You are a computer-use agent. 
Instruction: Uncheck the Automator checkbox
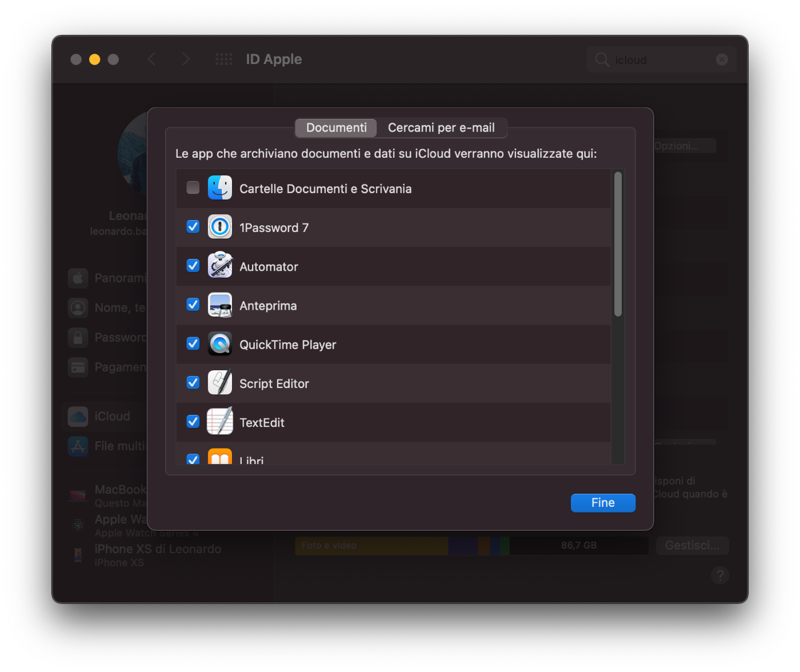pyautogui.click(x=193, y=266)
